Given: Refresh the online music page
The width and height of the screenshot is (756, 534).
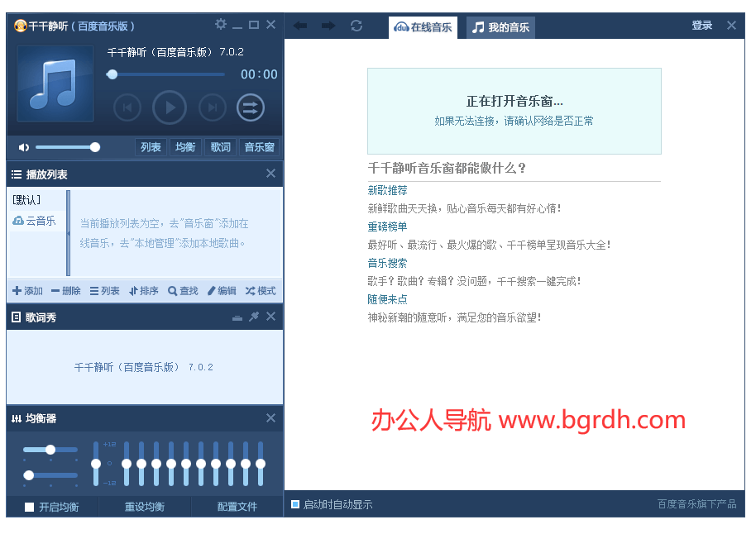Looking at the screenshot, I should pos(356,25).
